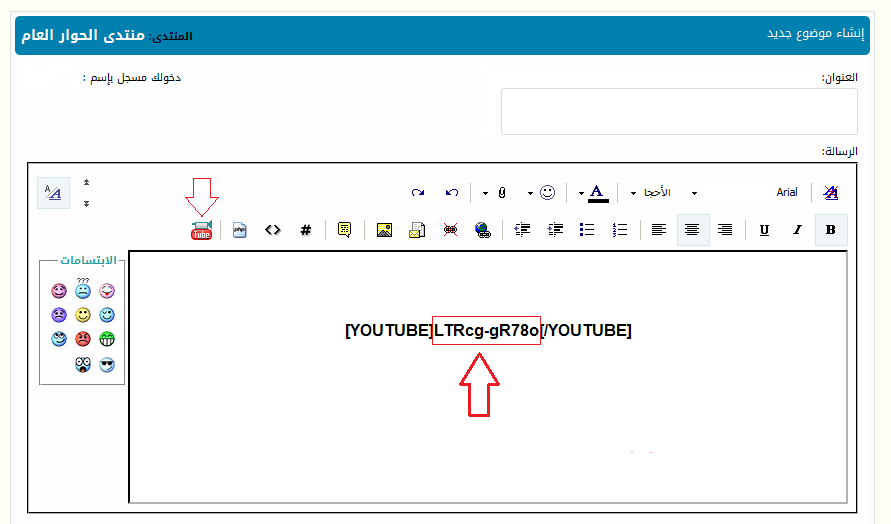Image resolution: width=891 pixels, height=524 pixels.
Task: Insert the pink embarrassed smiley at row start
Action: 59,291
